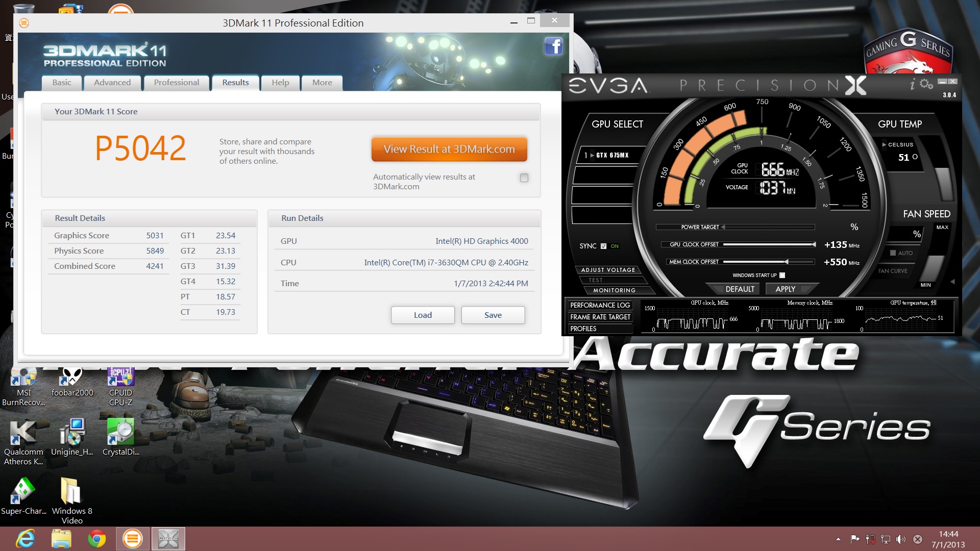Open Unigine Heaven desktop shortcut
The height and width of the screenshot is (551, 980).
click(x=72, y=437)
